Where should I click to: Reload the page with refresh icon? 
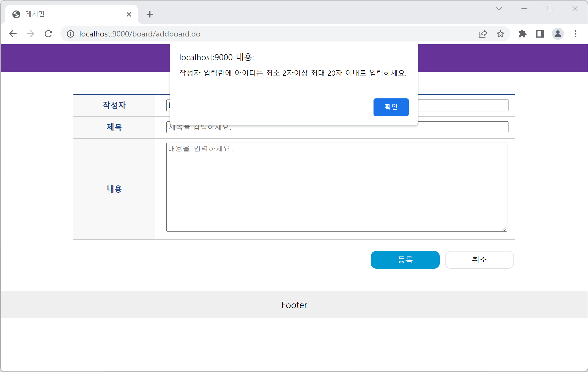(49, 34)
